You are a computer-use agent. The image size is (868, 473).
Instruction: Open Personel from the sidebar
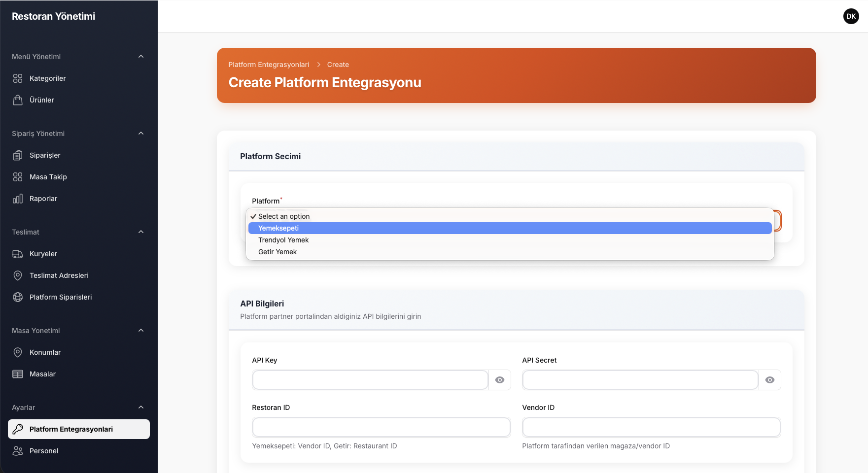click(x=44, y=451)
